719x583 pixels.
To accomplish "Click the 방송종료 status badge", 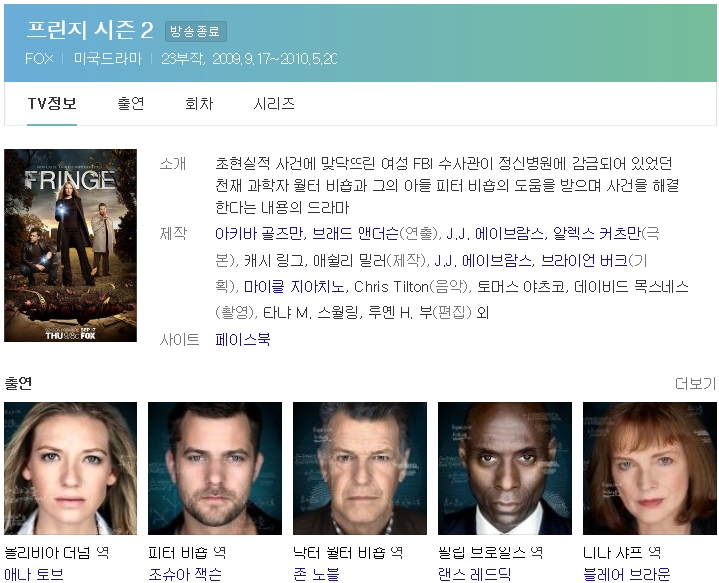I will (x=195, y=32).
